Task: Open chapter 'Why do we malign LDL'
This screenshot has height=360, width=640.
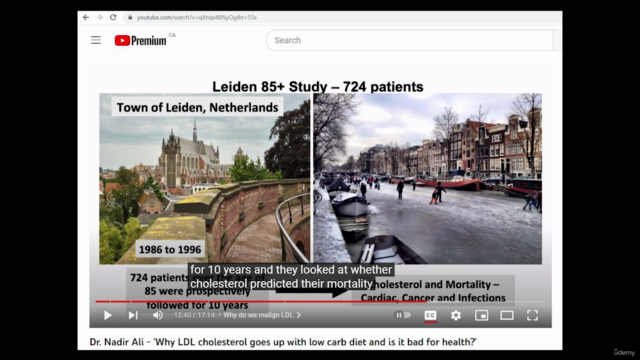Action: [x=262, y=315]
